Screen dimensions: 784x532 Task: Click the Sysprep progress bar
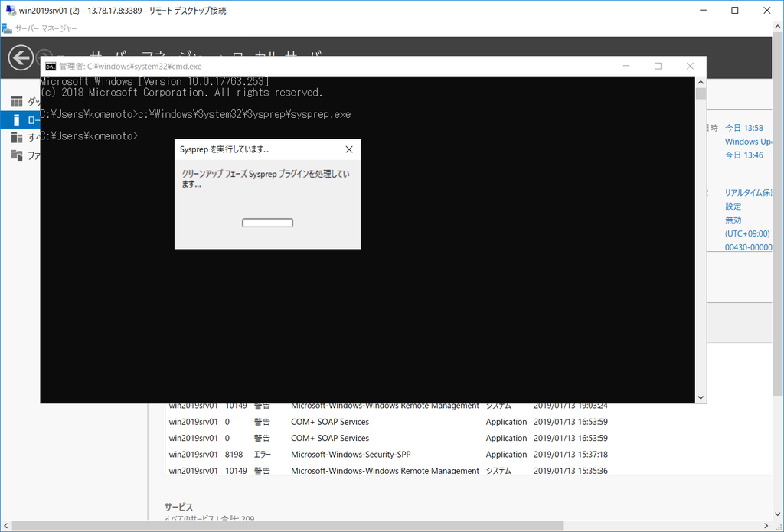click(x=267, y=223)
